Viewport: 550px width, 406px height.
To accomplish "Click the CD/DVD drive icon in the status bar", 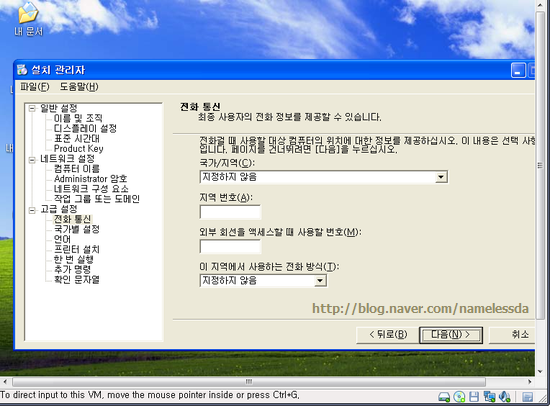I will pos(459,397).
